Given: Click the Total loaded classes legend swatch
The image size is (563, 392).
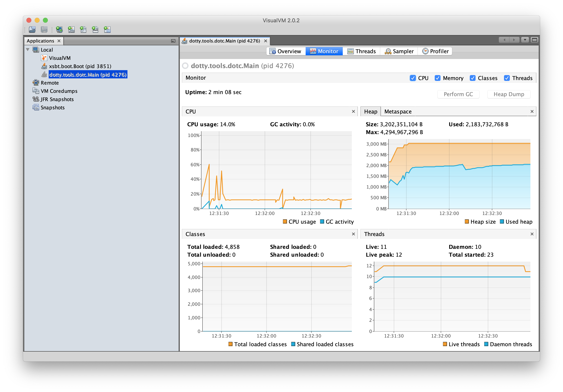Looking at the screenshot, I should pos(230,344).
